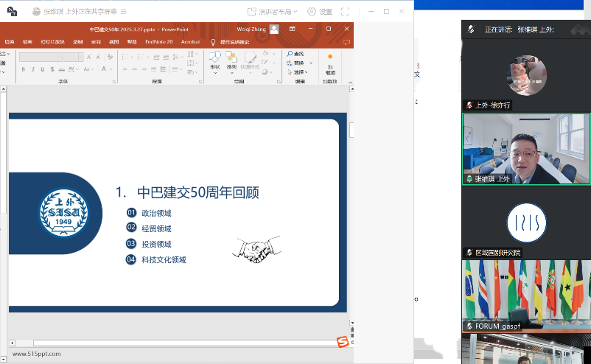This screenshot has width=591, height=364.
Task: Click the 操作说明搜索 search box
Action: (234, 42)
